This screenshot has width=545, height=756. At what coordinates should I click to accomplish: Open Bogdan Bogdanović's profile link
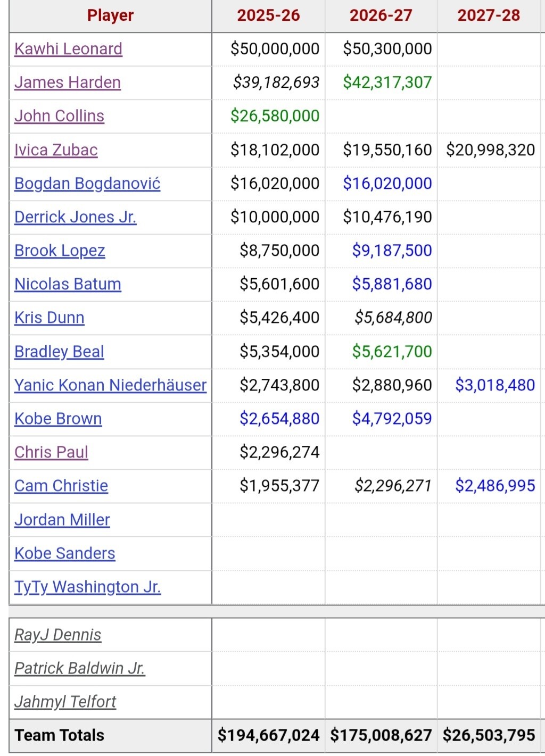coord(87,184)
